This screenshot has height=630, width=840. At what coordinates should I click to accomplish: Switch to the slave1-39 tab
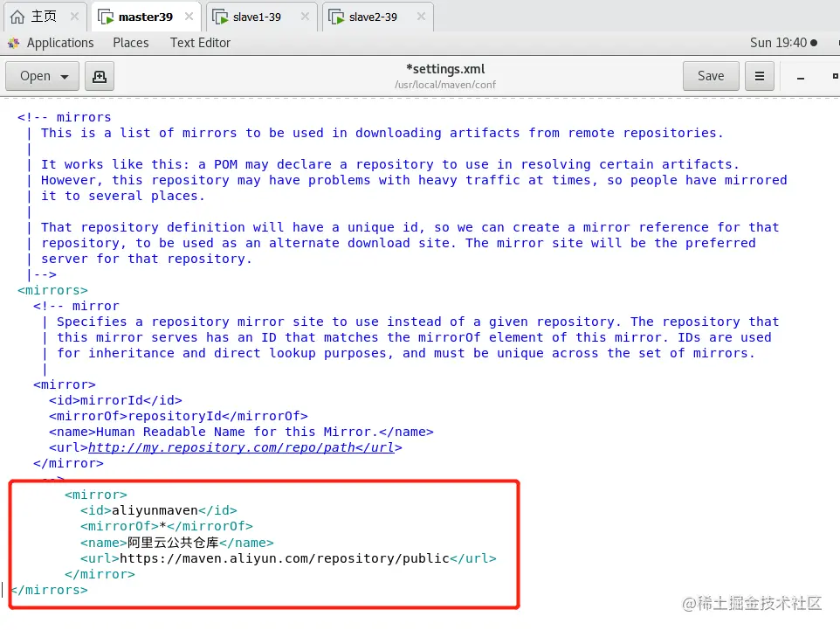tap(257, 17)
